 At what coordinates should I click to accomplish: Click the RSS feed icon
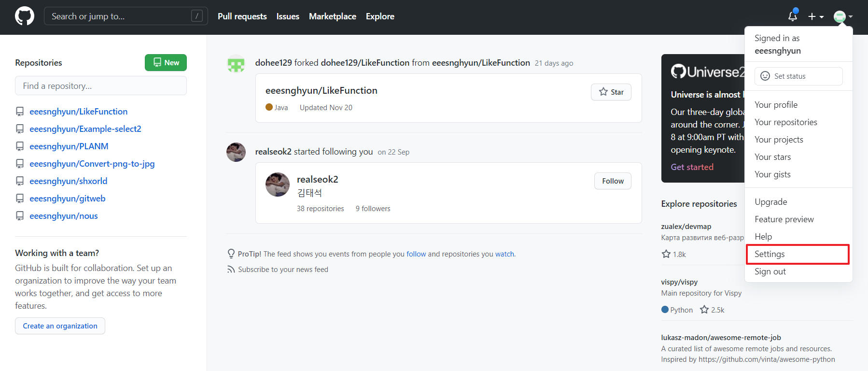pos(231,270)
